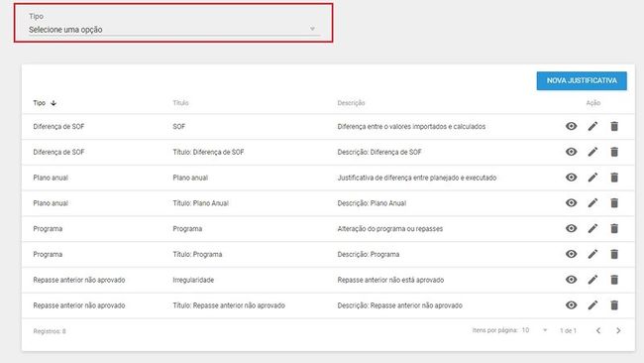
Task: Delete the 'Título: Plano Anual' row
Action: (x=614, y=202)
